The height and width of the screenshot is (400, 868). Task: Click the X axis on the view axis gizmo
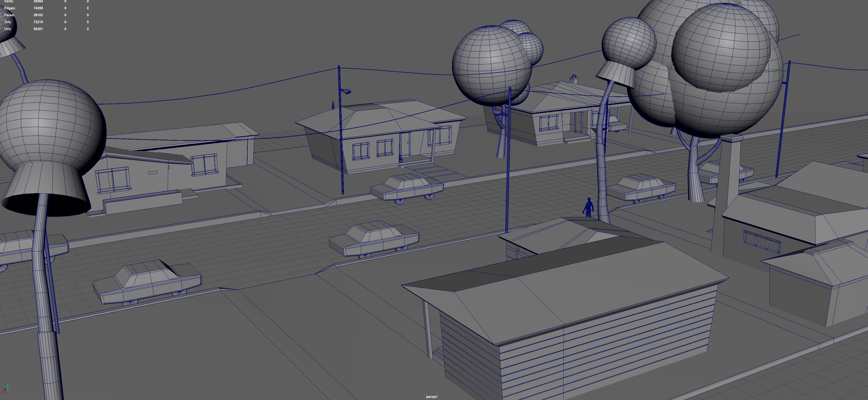point(3,392)
